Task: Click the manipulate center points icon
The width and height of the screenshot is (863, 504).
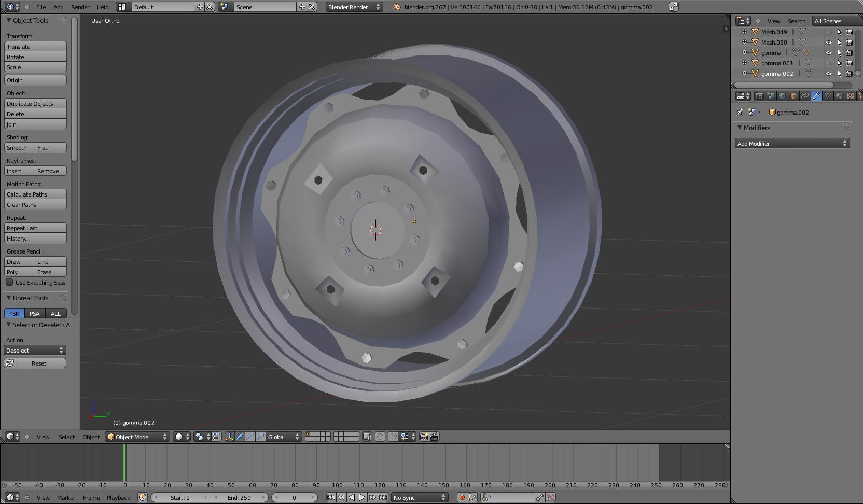Action: tap(216, 437)
